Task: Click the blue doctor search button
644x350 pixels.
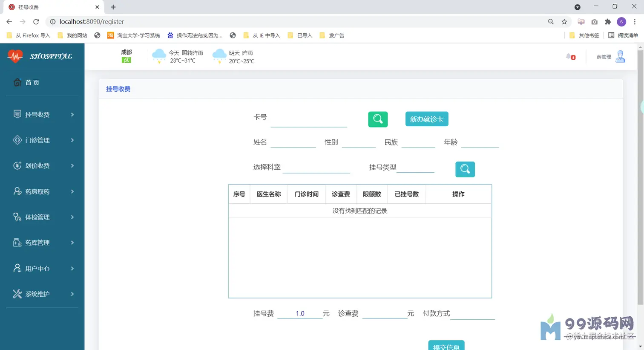Action: pos(465,169)
